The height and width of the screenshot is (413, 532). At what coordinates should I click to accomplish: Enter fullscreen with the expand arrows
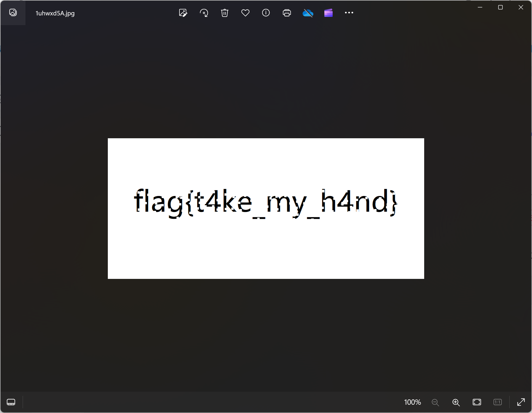(x=521, y=402)
